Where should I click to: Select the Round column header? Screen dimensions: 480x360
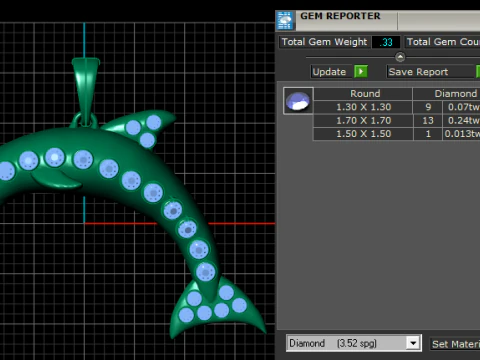point(363,94)
